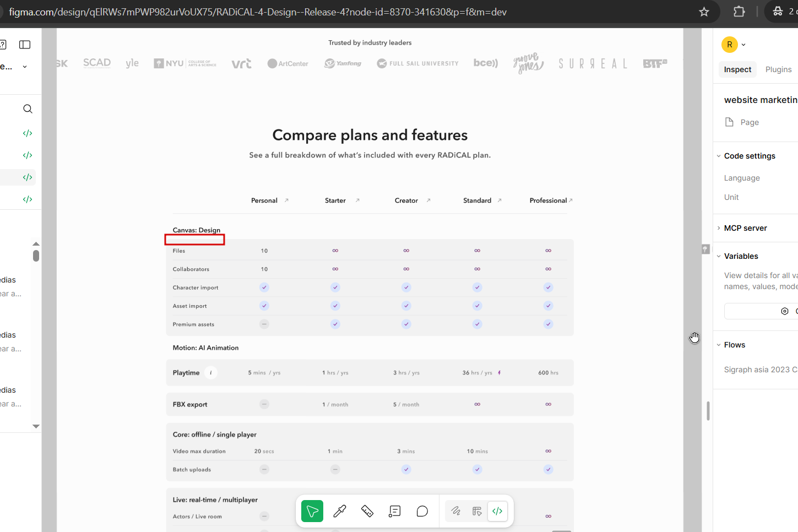Image resolution: width=798 pixels, height=532 pixels.
Task: Open the Sigraph asia 2023 flow
Action: [x=761, y=370]
